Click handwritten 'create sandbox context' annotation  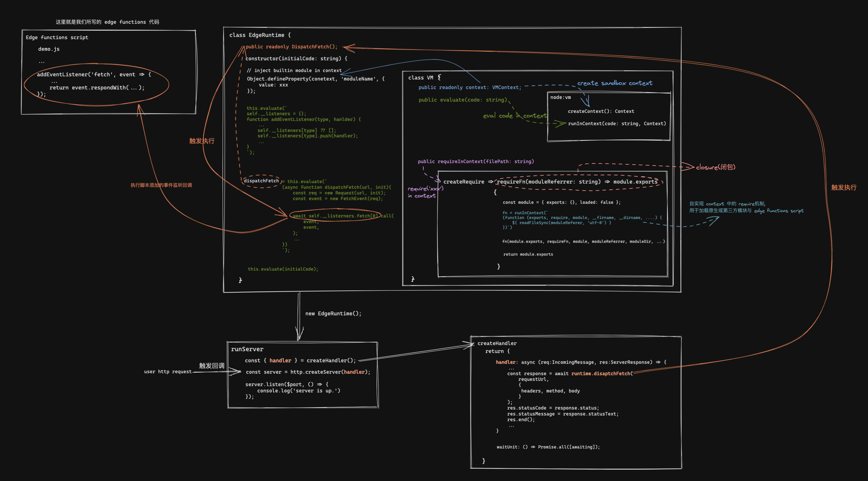615,83
